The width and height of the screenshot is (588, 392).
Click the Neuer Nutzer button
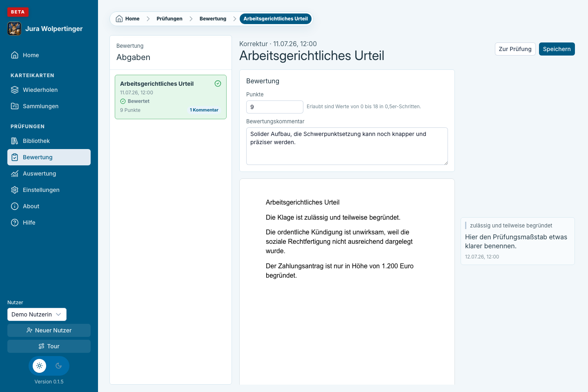[49, 330]
